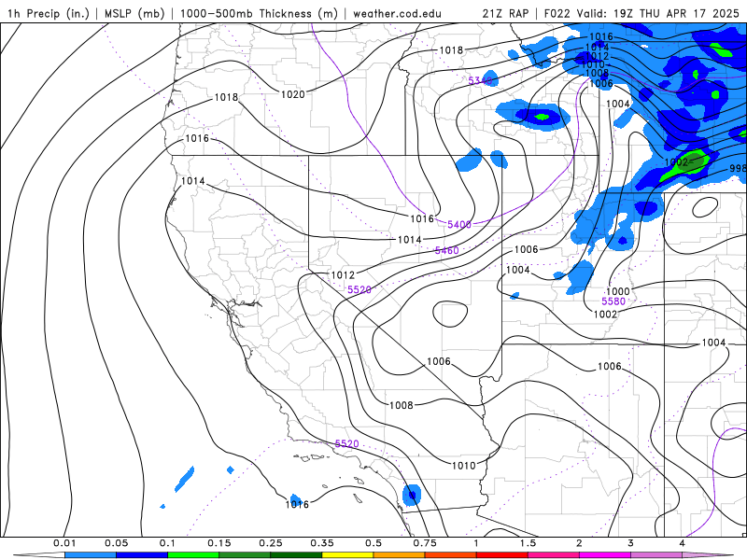This screenshot has width=747, height=560.
Task: Click the 0.75–1 legend swatch
Action: tap(451, 555)
